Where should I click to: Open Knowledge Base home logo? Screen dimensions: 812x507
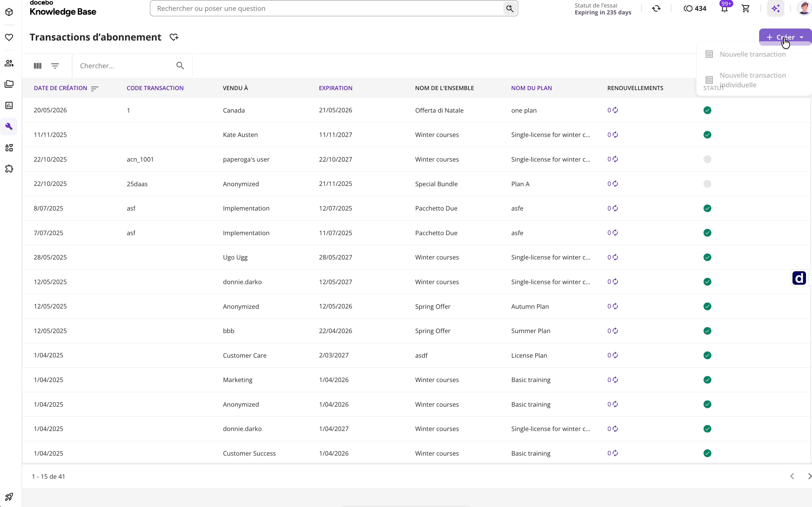(x=63, y=8)
